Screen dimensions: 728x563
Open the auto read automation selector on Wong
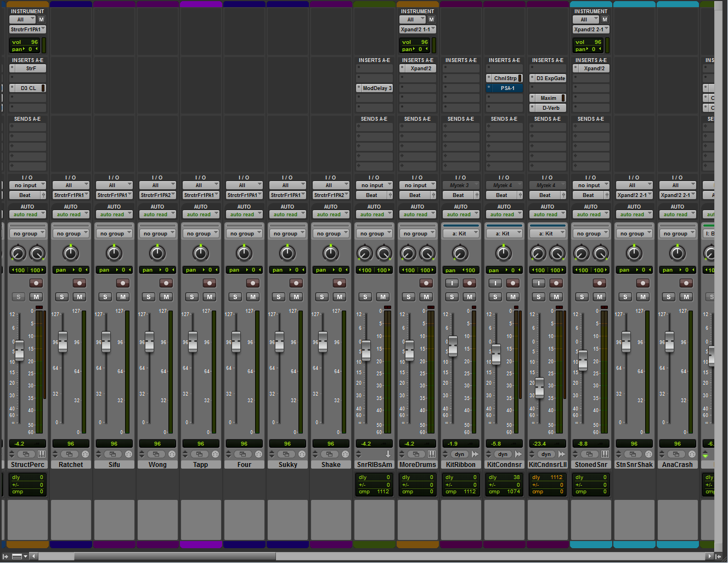click(x=157, y=214)
